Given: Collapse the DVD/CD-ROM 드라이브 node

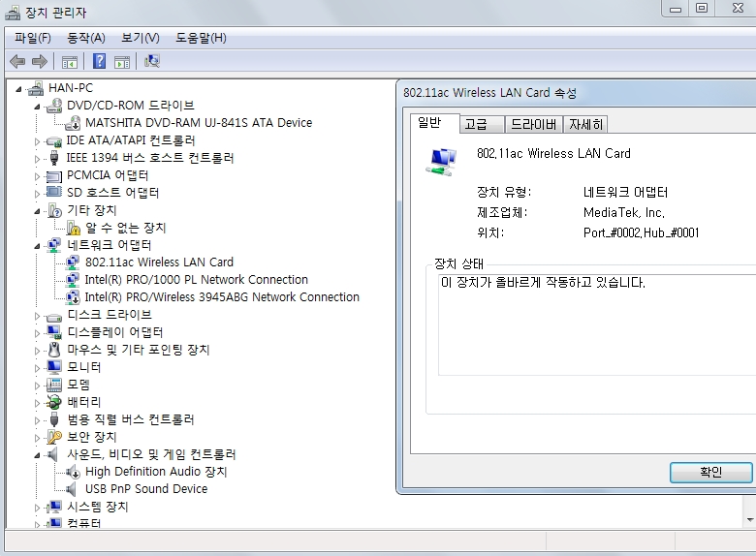Looking at the screenshot, I should pyautogui.click(x=37, y=107).
